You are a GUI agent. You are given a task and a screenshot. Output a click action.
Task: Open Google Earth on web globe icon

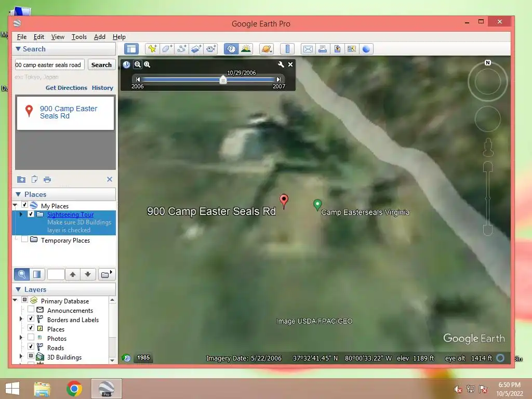366,49
